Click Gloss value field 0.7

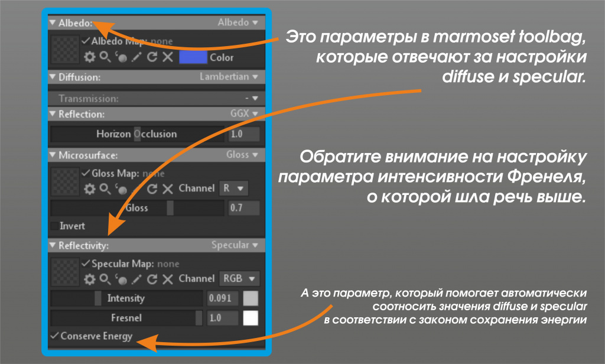pyautogui.click(x=244, y=208)
